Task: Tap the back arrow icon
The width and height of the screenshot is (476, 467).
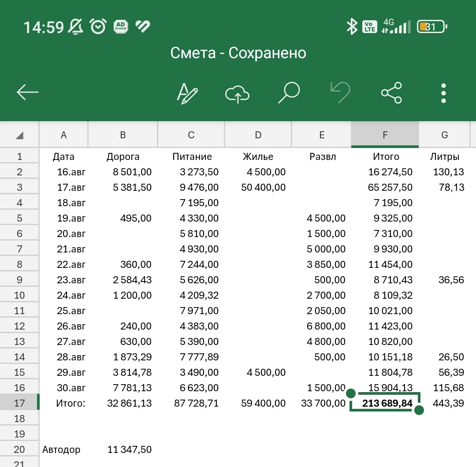Action: click(28, 93)
